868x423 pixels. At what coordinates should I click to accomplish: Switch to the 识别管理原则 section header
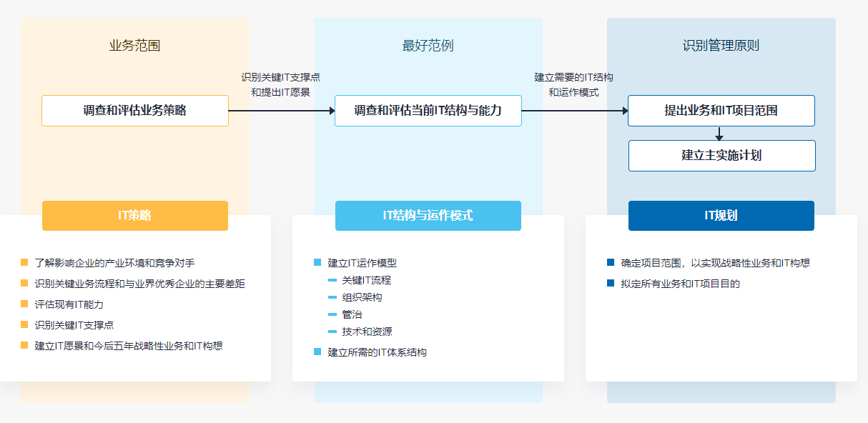(x=722, y=45)
